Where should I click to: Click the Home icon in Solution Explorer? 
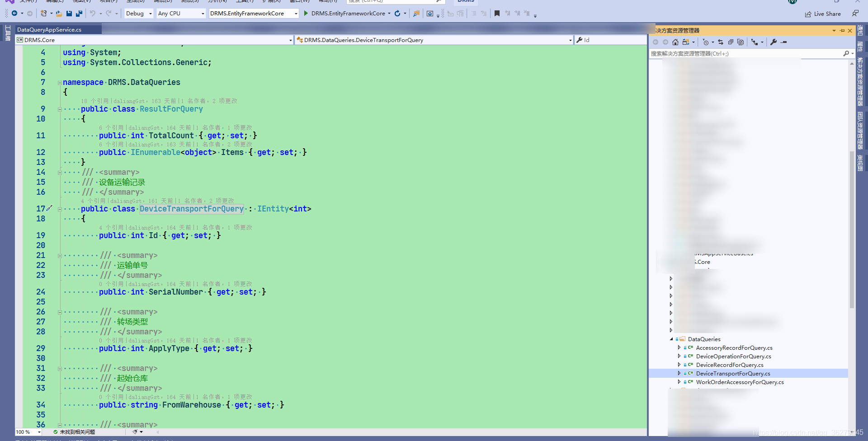[x=675, y=42]
